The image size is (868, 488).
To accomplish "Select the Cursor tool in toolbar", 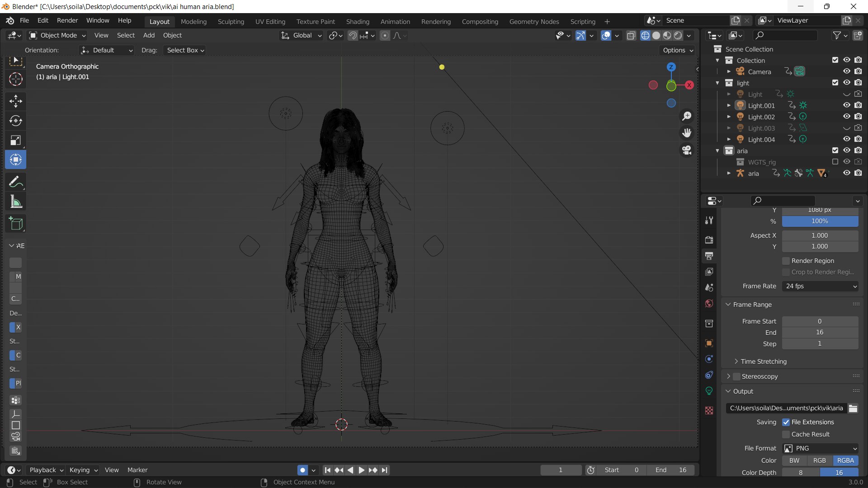I will click(x=16, y=79).
